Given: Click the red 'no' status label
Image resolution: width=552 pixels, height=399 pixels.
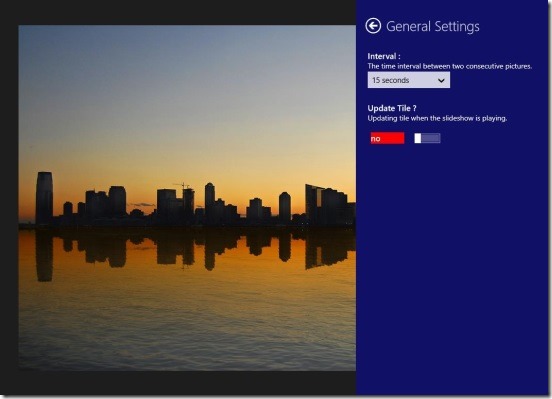Looking at the screenshot, I should point(387,138).
